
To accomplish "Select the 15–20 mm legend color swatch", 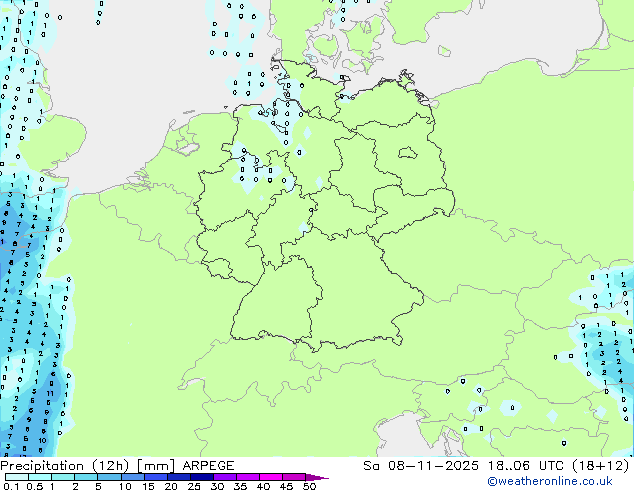I will 156,477.
